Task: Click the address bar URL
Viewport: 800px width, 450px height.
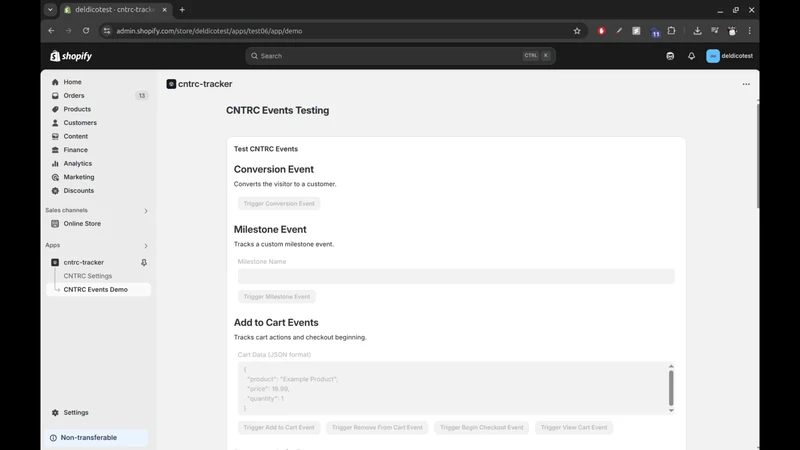Action: (209, 31)
